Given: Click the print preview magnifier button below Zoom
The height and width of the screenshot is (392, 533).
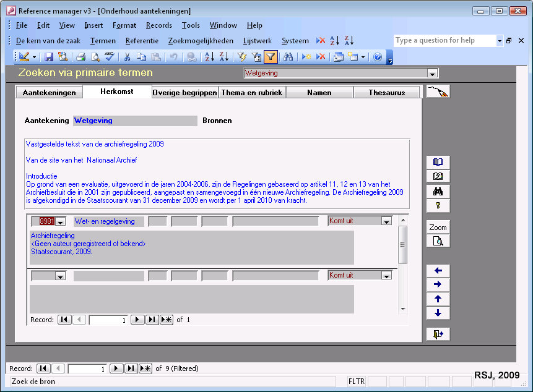Looking at the screenshot, I should click(x=438, y=241).
